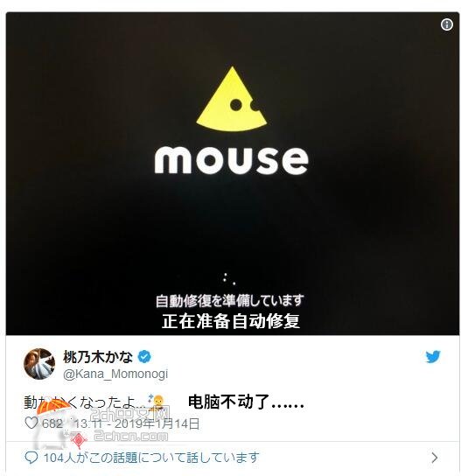The width and height of the screenshot is (461, 476).
Task: Expand the conversation with the right chevron
Action: pyautogui.click(x=435, y=458)
